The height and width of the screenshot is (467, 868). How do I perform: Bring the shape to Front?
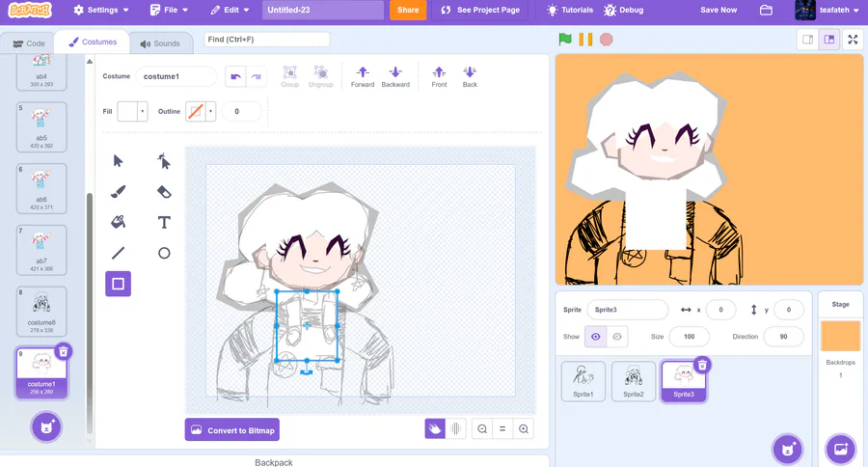[x=439, y=76]
